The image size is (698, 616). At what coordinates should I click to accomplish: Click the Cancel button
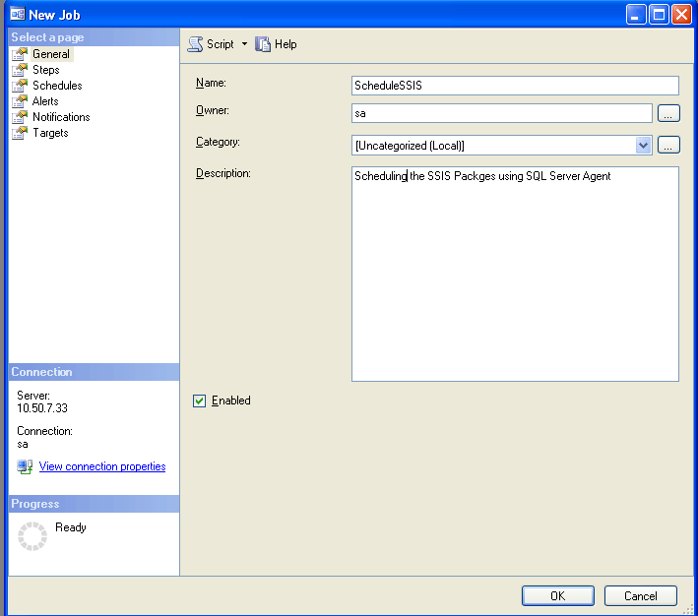pos(641,595)
